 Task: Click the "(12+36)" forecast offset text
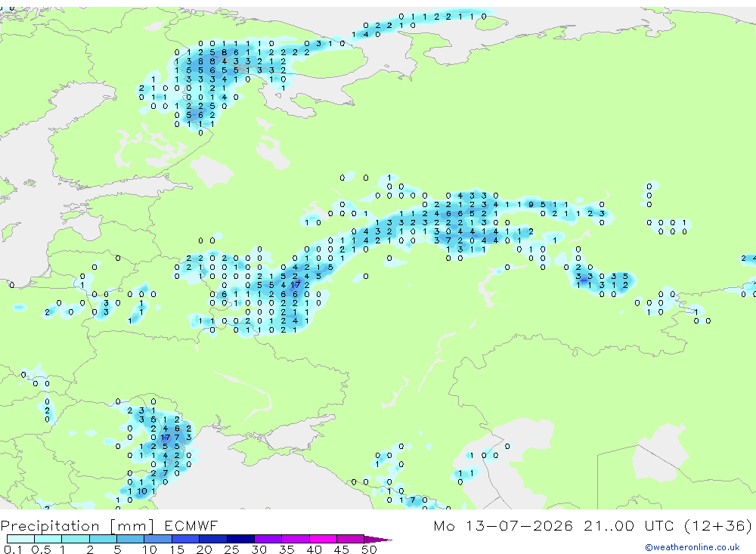coord(718,525)
